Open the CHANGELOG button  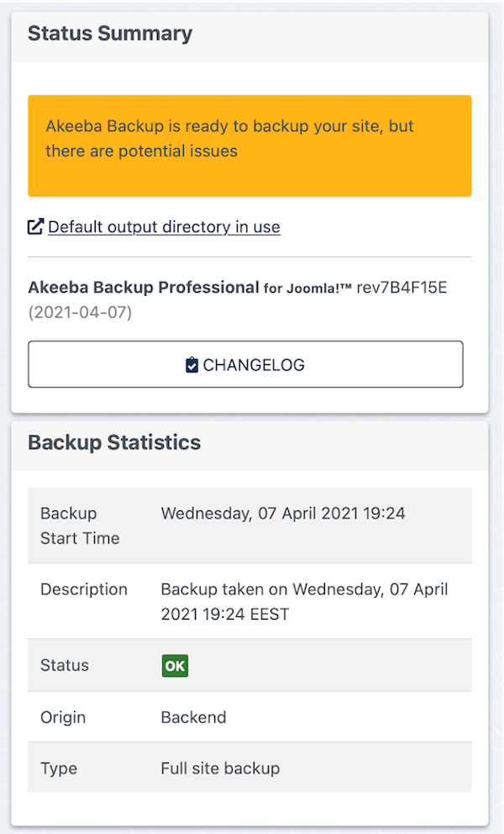pos(245,364)
